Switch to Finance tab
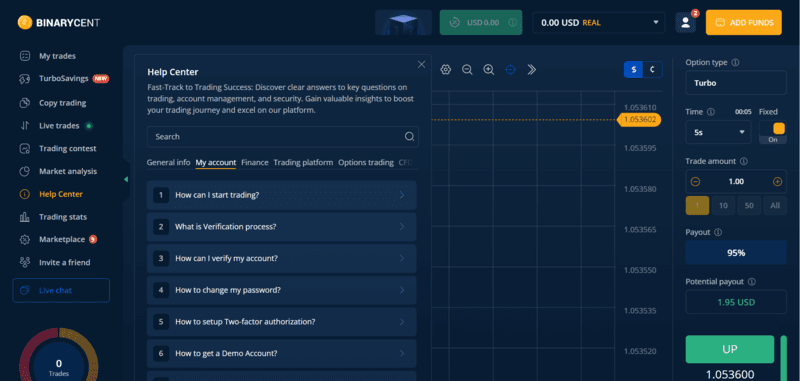Image resolution: width=800 pixels, height=381 pixels. [x=255, y=163]
